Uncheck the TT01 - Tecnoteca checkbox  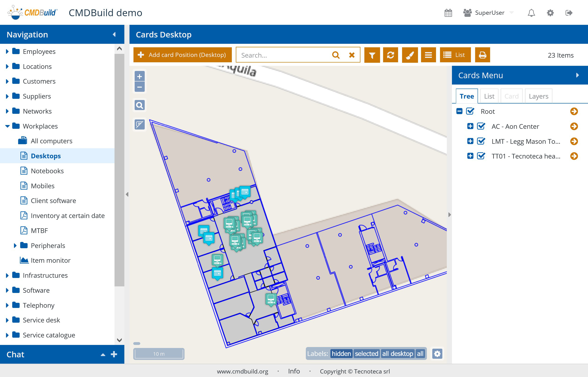[481, 156]
